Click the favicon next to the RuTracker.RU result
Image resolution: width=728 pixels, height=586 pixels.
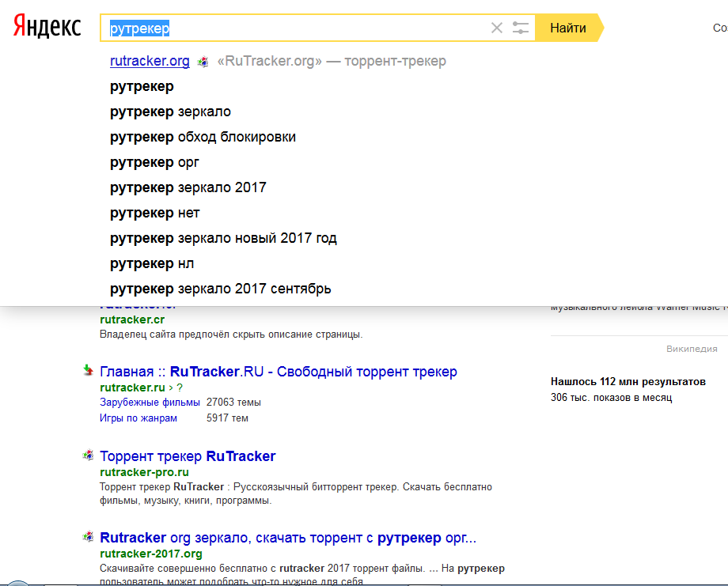pos(88,370)
